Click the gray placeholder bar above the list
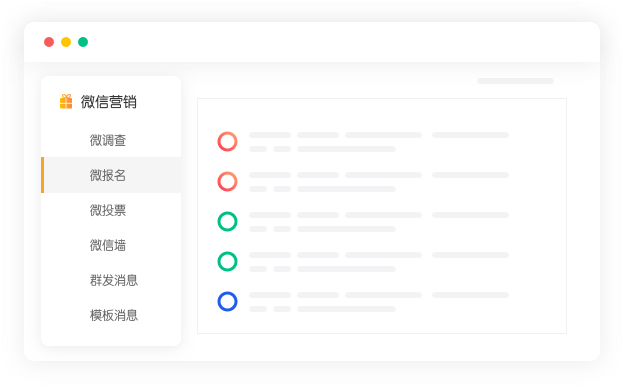The height and width of the screenshot is (387, 624). coord(515,81)
